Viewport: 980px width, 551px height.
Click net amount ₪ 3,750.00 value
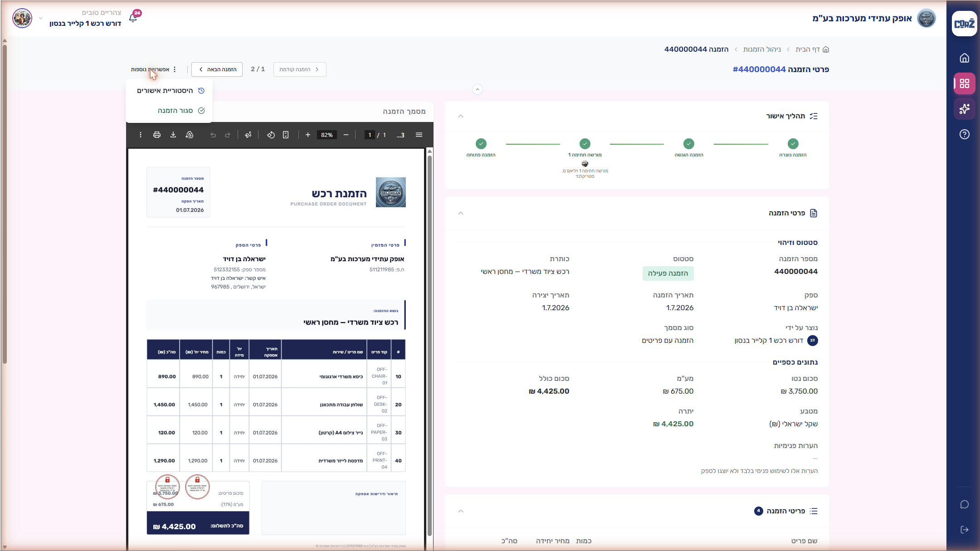[x=799, y=391]
